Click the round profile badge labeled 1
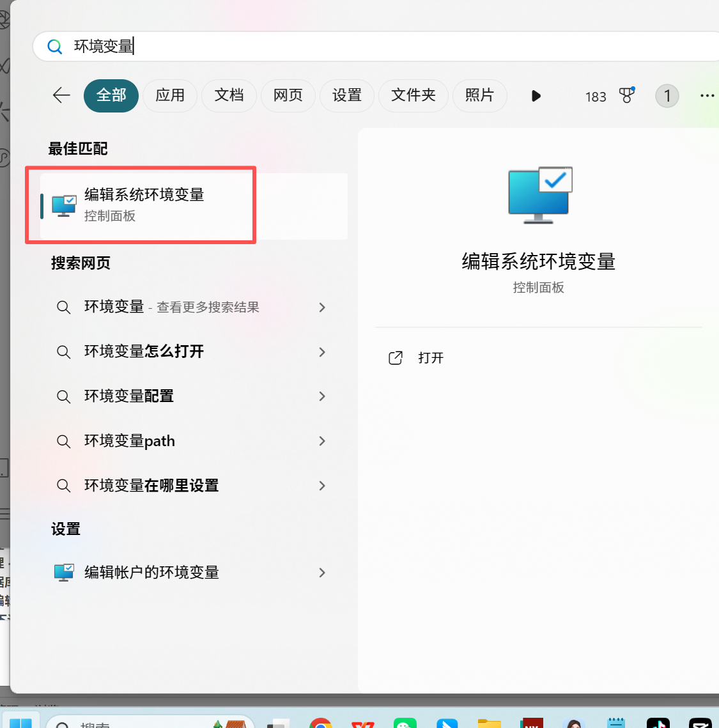 coord(667,96)
